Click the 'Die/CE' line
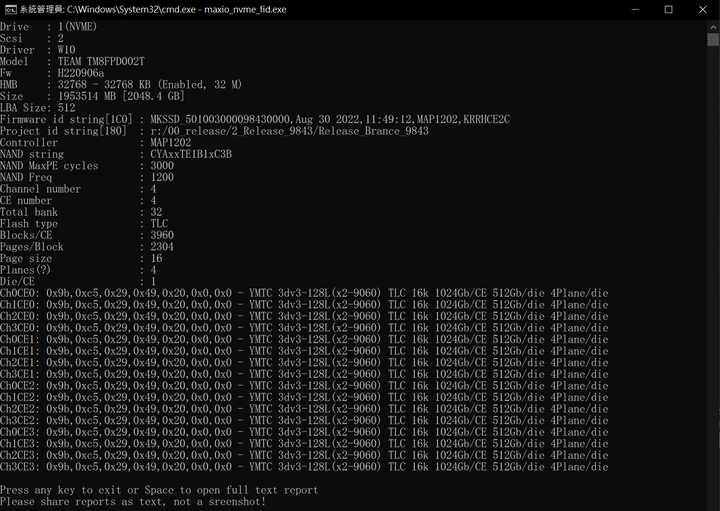This screenshot has width=720, height=511. (x=79, y=281)
